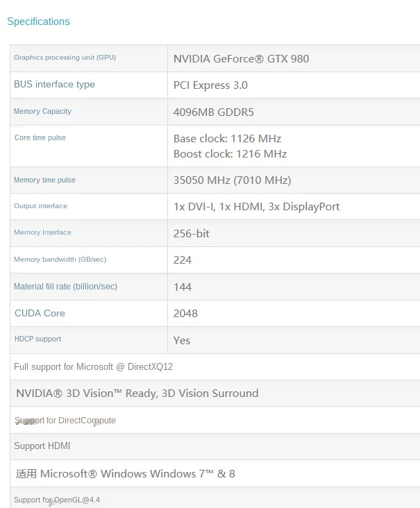
Task: Click the Output interface label
Action: pos(40,206)
